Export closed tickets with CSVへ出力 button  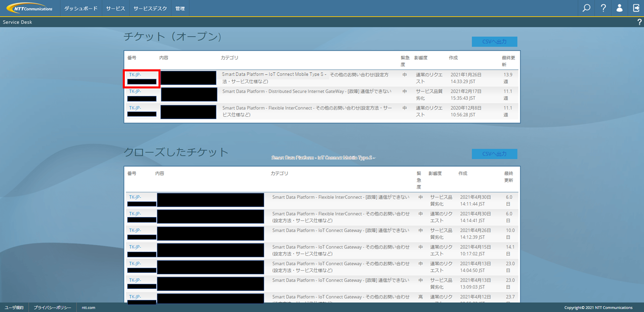click(x=494, y=154)
